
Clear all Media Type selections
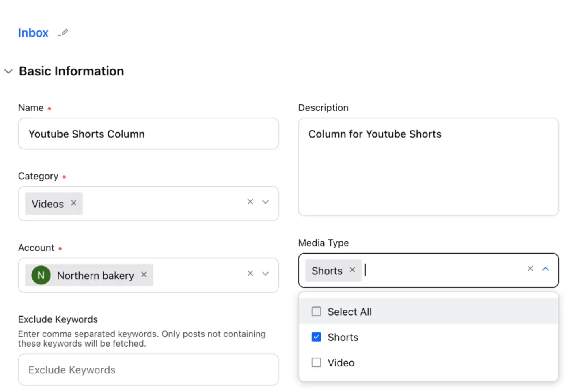point(530,269)
